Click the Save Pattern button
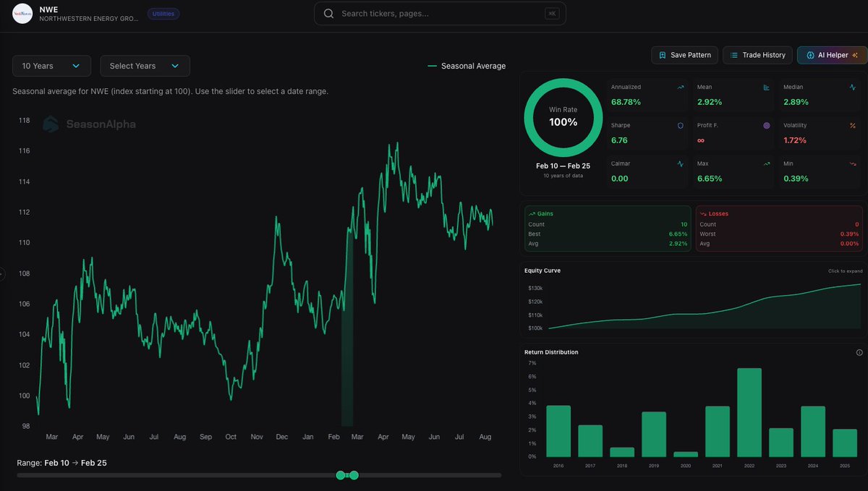 [x=684, y=55]
